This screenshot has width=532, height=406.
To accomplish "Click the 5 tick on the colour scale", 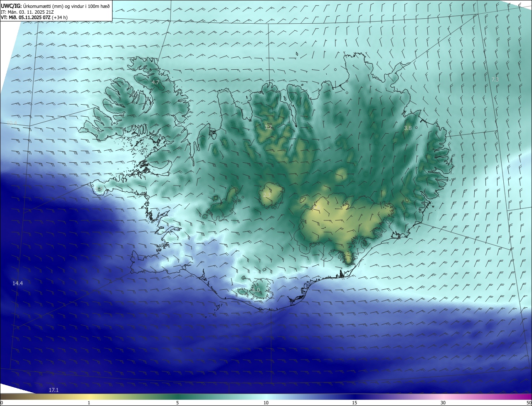I will click(177, 403).
